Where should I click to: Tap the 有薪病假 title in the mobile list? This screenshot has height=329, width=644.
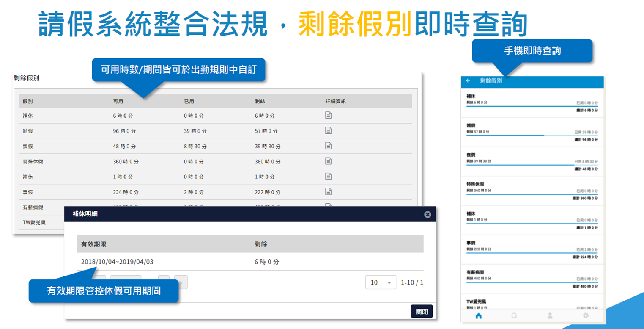pos(475,272)
